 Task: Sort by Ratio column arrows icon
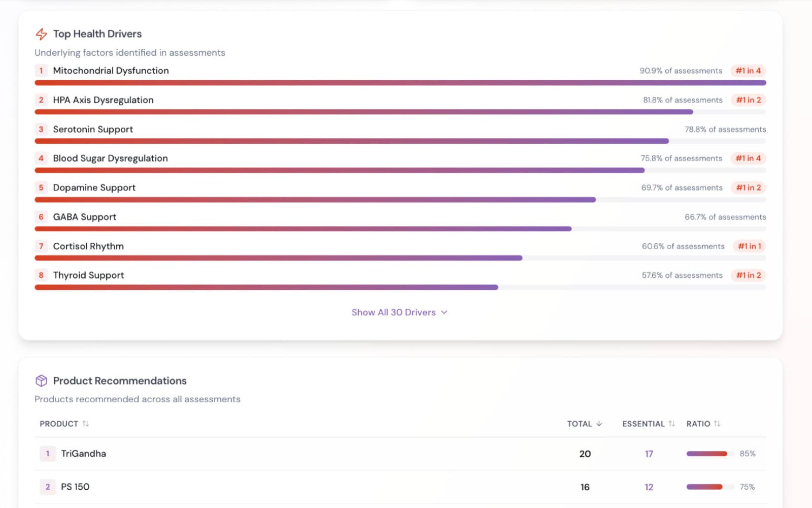click(x=717, y=424)
